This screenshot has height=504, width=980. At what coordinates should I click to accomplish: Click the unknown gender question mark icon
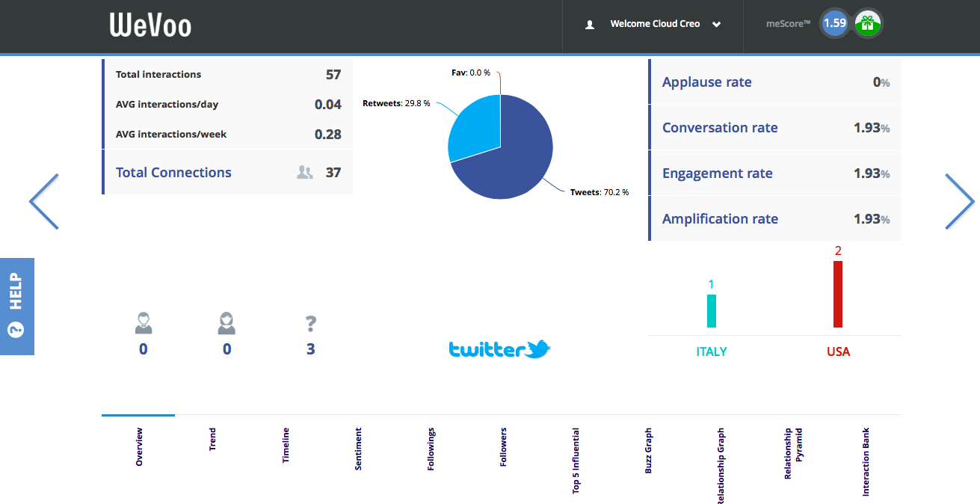[x=311, y=324]
